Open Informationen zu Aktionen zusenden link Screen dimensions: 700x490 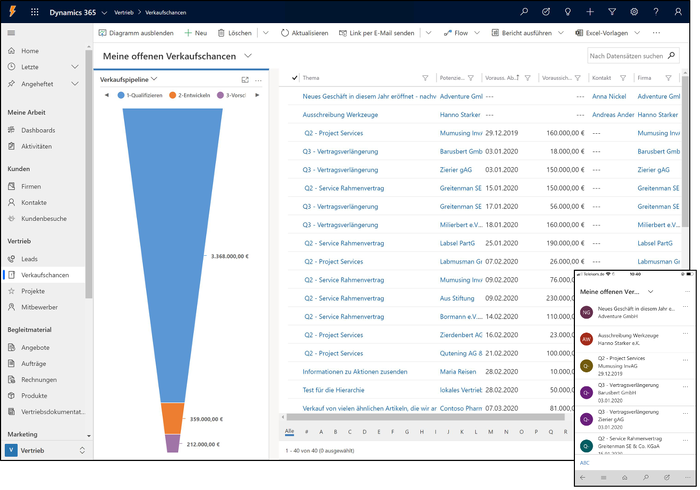(x=355, y=372)
